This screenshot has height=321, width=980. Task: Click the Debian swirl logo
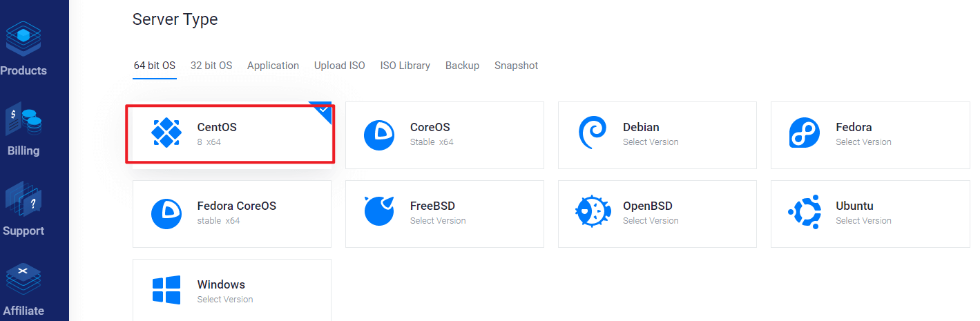(593, 133)
